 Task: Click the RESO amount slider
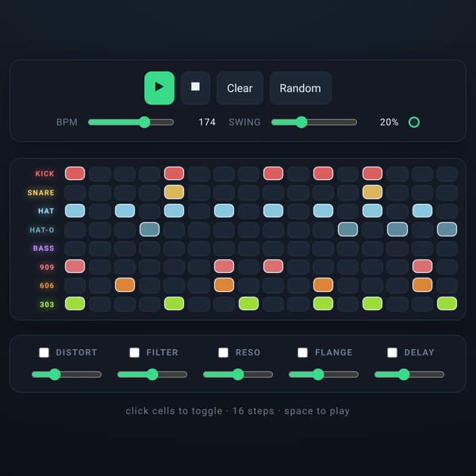click(238, 374)
